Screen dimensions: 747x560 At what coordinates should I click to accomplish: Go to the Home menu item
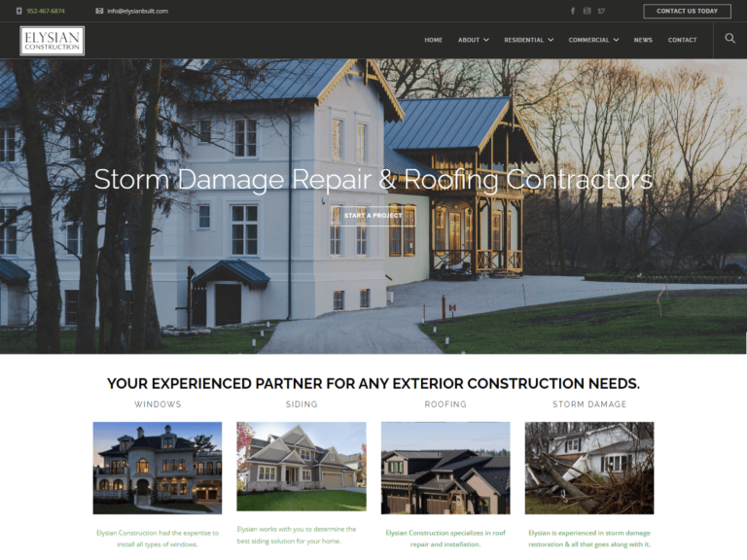434,40
